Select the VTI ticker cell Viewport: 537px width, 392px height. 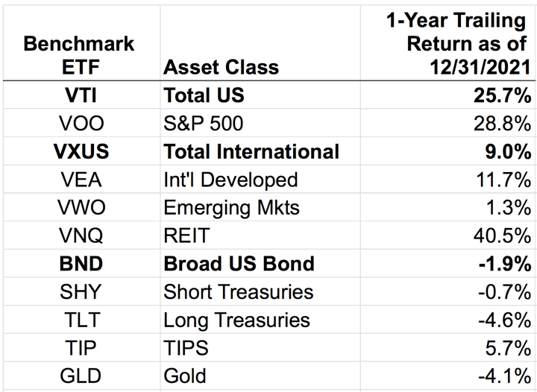pyautogui.click(x=81, y=95)
